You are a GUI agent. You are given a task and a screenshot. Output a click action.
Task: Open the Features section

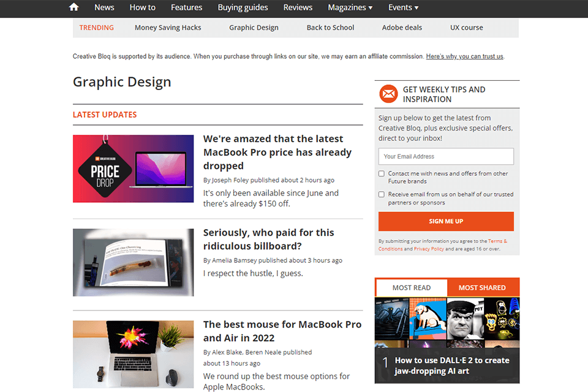coord(186,7)
